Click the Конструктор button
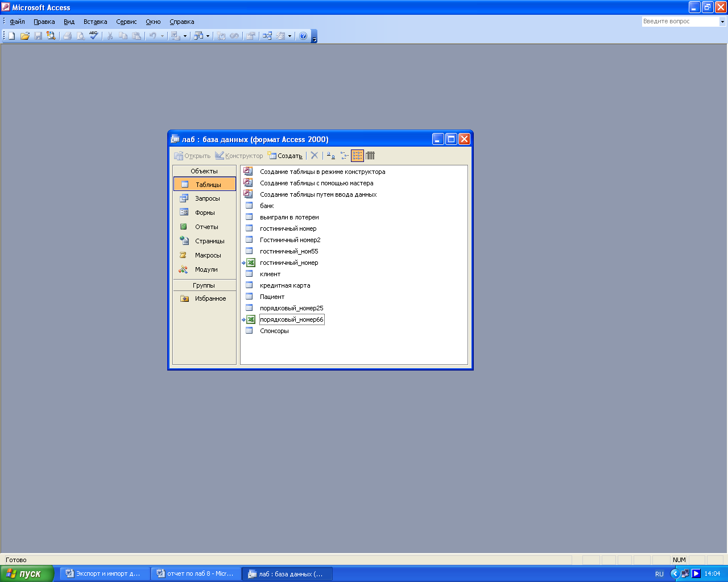 (x=239, y=155)
